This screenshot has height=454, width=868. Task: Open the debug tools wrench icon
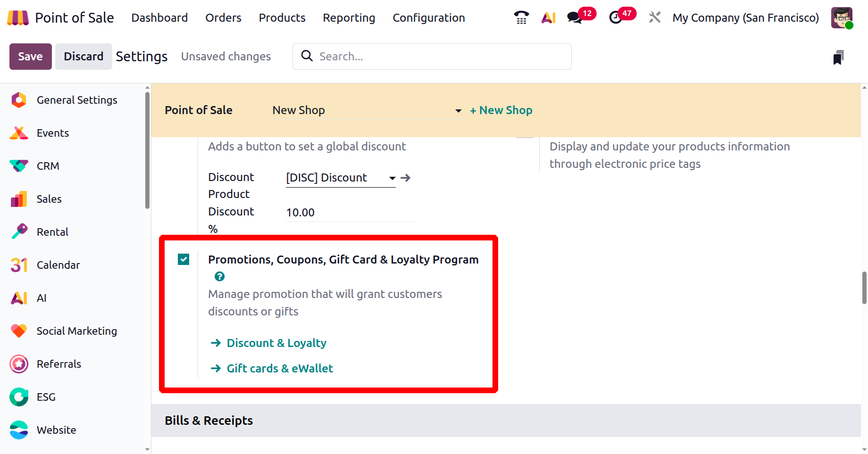[x=654, y=18]
